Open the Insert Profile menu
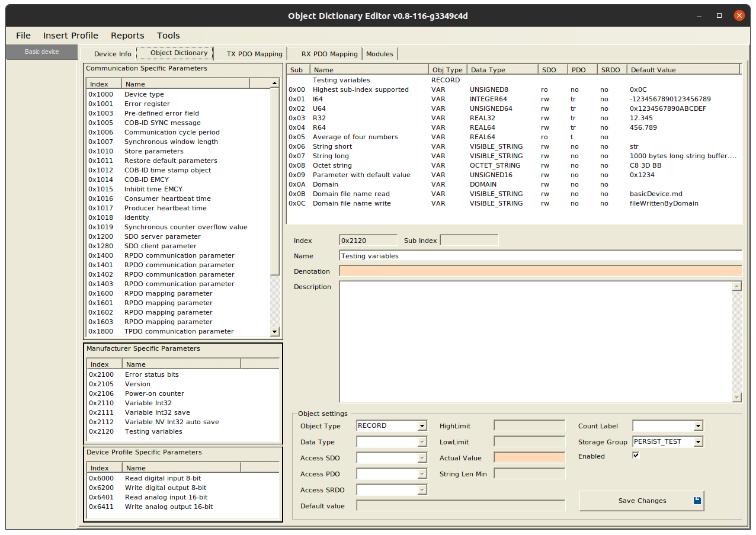The image size is (756, 535). coord(71,36)
